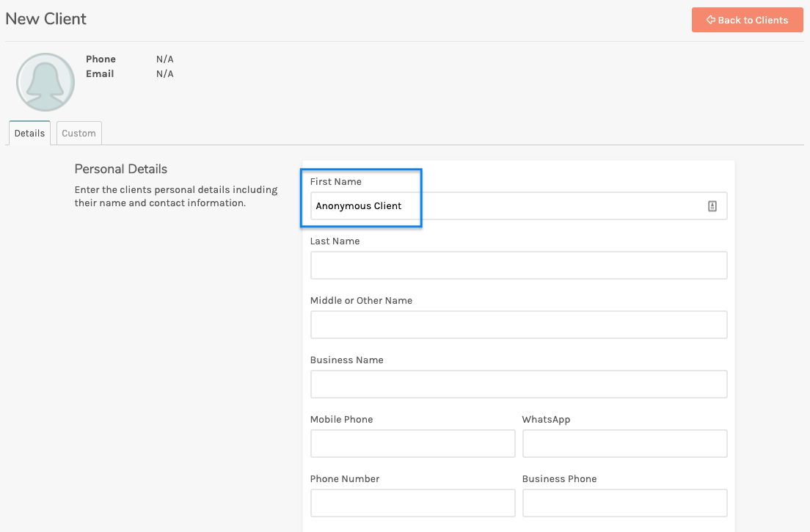
Task: Click the Last Name label
Action: point(335,241)
